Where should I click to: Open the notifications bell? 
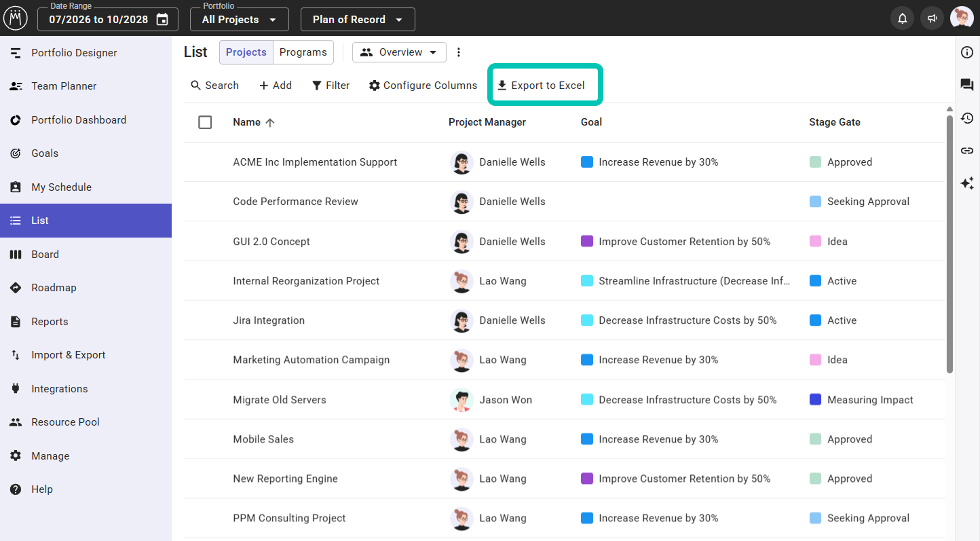click(903, 19)
